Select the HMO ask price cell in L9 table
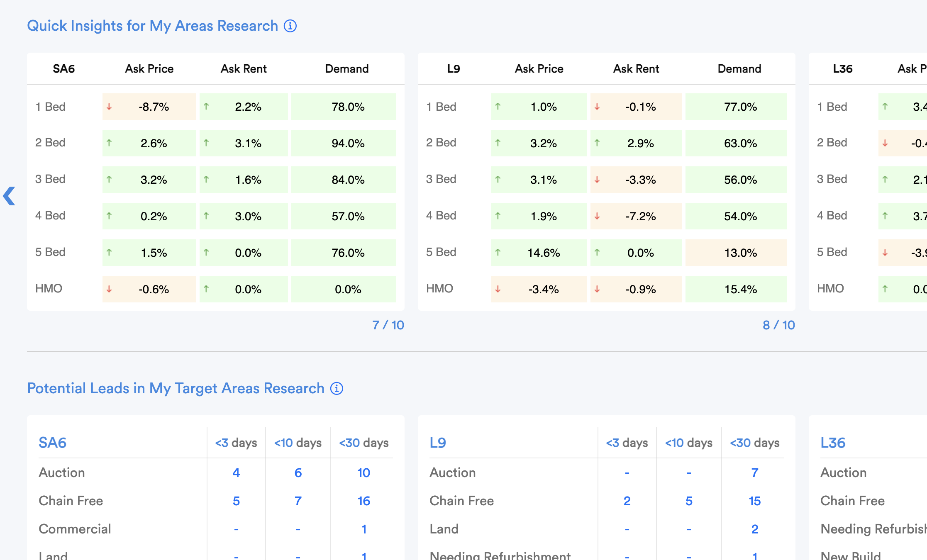 [538, 289]
